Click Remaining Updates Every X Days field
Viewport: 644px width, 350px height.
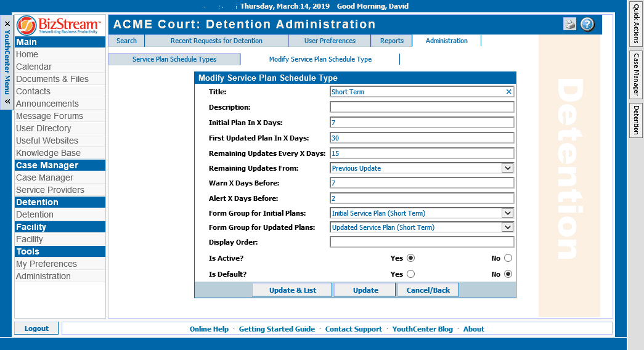click(422, 153)
